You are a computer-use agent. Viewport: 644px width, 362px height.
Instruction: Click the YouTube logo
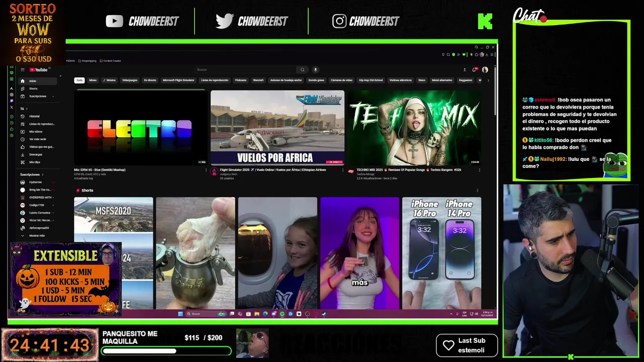coord(38,70)
